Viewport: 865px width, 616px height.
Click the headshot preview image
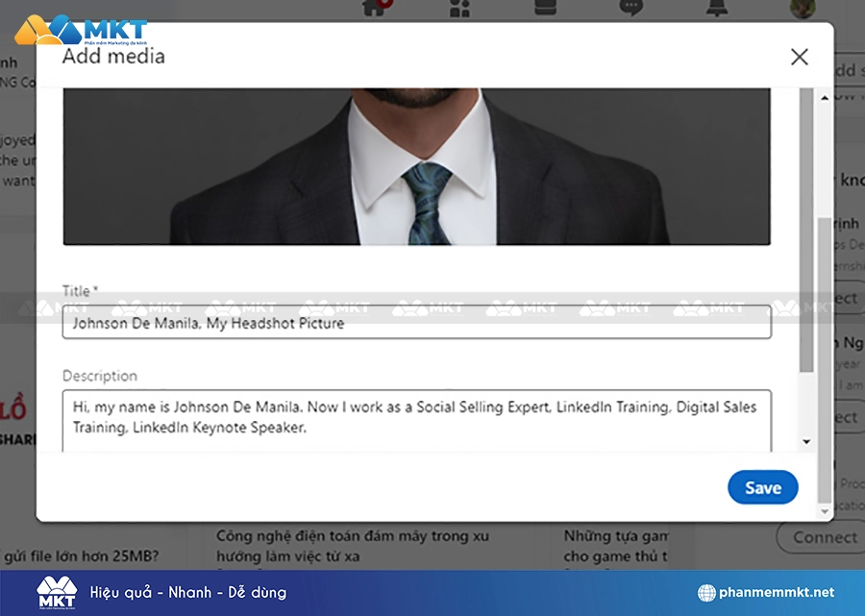[416, 166]
